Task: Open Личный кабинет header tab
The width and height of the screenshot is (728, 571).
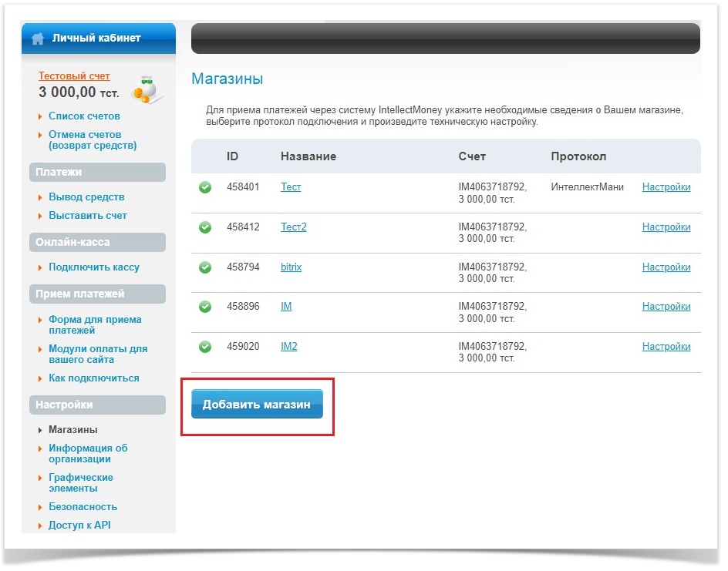Action: coord(99,39)
